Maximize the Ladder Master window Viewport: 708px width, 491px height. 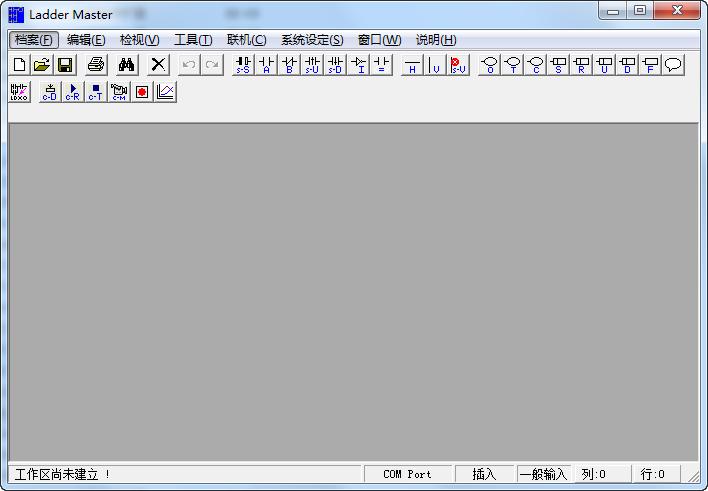pos(640,11)
